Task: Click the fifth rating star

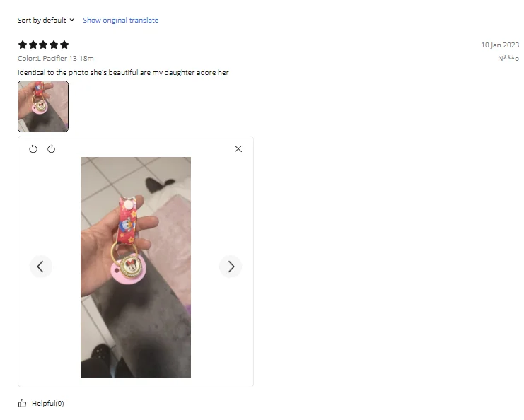Action: 64,45
